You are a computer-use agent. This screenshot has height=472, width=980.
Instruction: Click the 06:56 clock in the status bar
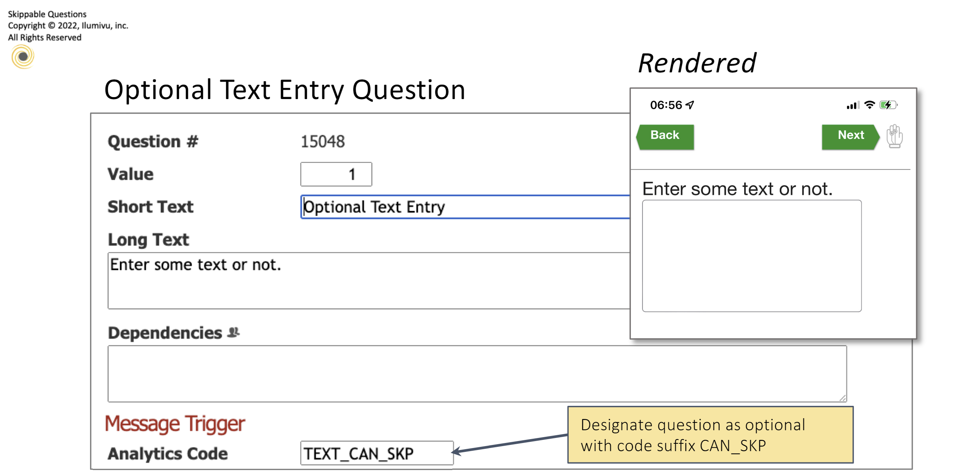666,105
